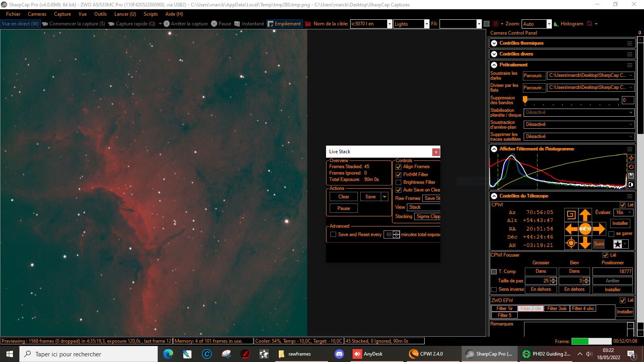Click the reset histogram stretch icon
644x362 pixels.
click(631, 167)
